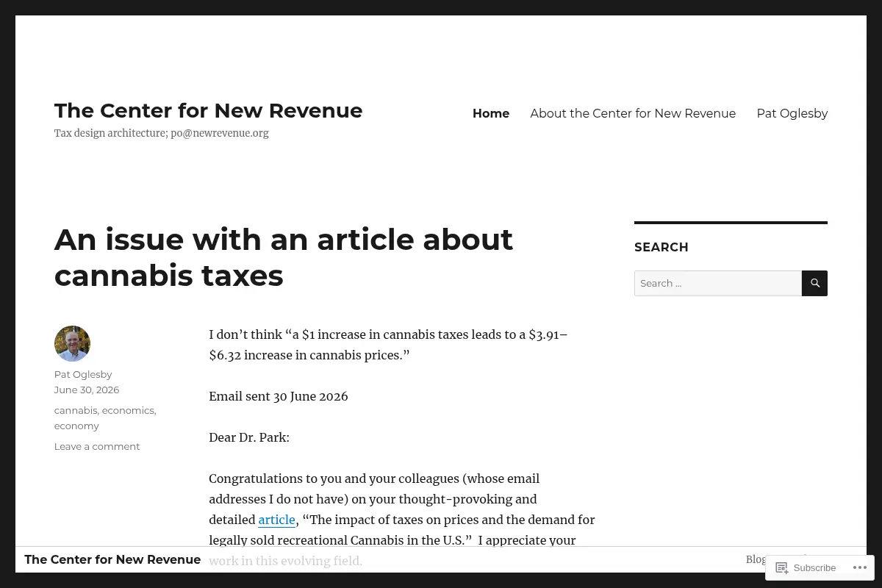
Task: Click Leave a comment
Action: (97, 446)
